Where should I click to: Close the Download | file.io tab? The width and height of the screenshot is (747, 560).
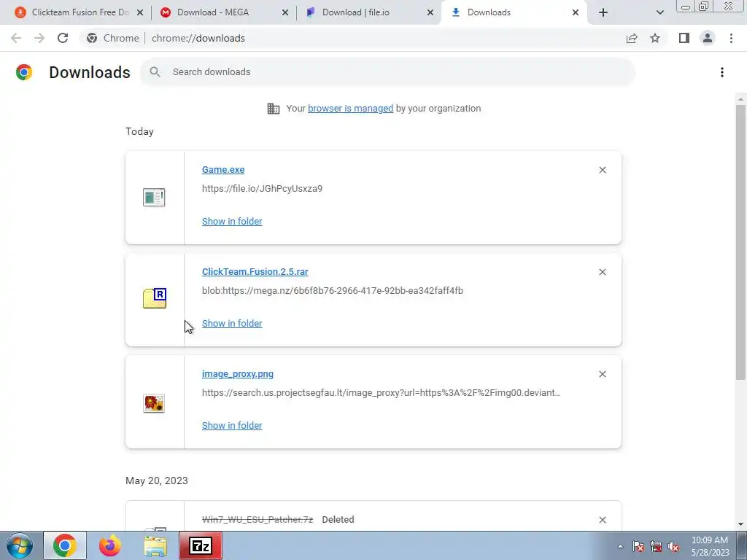(x=430, y=13)
